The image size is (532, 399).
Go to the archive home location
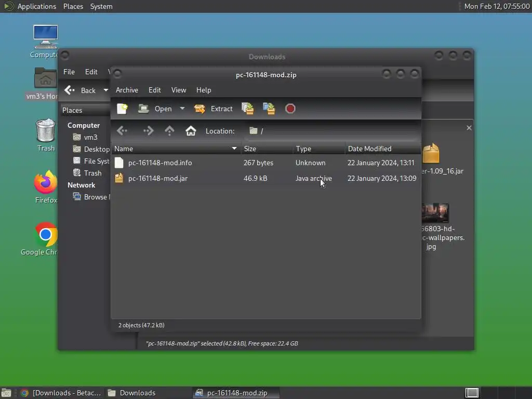tap(191, 131)
